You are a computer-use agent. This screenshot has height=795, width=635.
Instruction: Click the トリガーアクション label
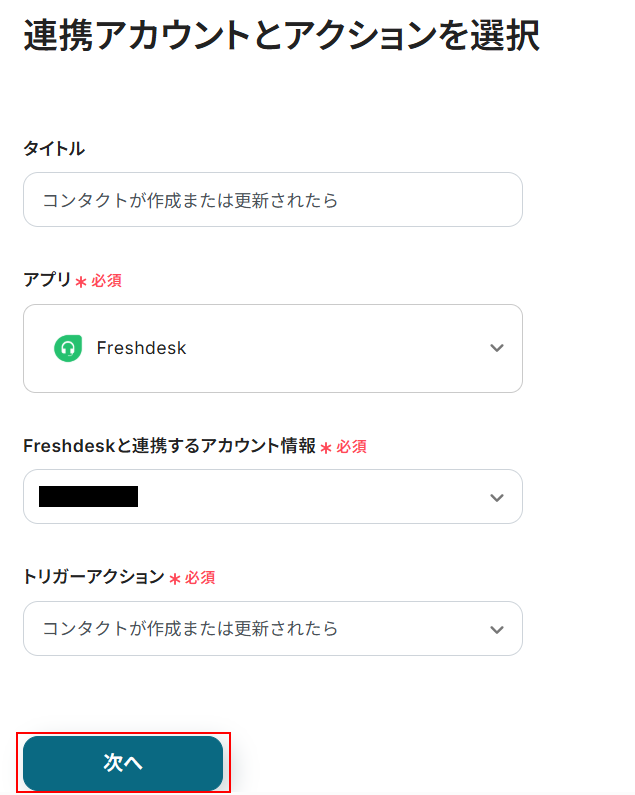(93, 577)
